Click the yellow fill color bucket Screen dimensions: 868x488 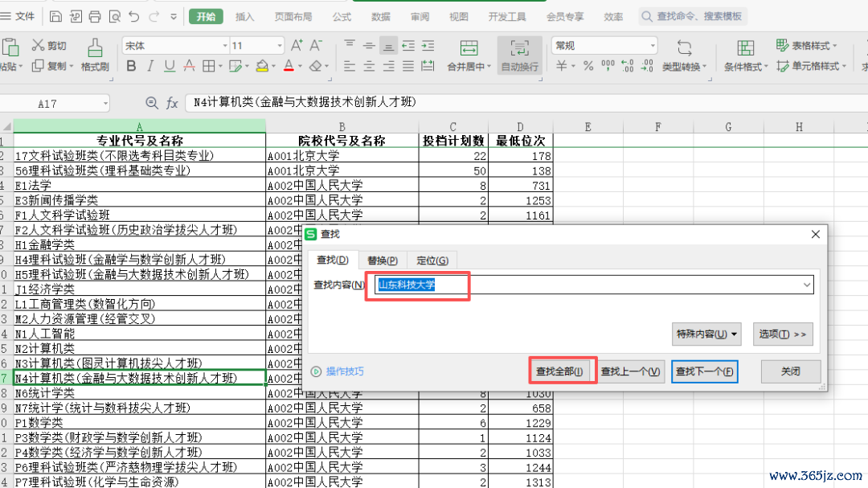tap(262, 67)
